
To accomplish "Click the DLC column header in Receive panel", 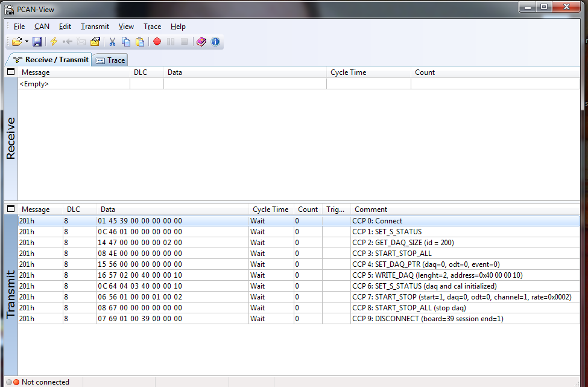I will 147,72.
